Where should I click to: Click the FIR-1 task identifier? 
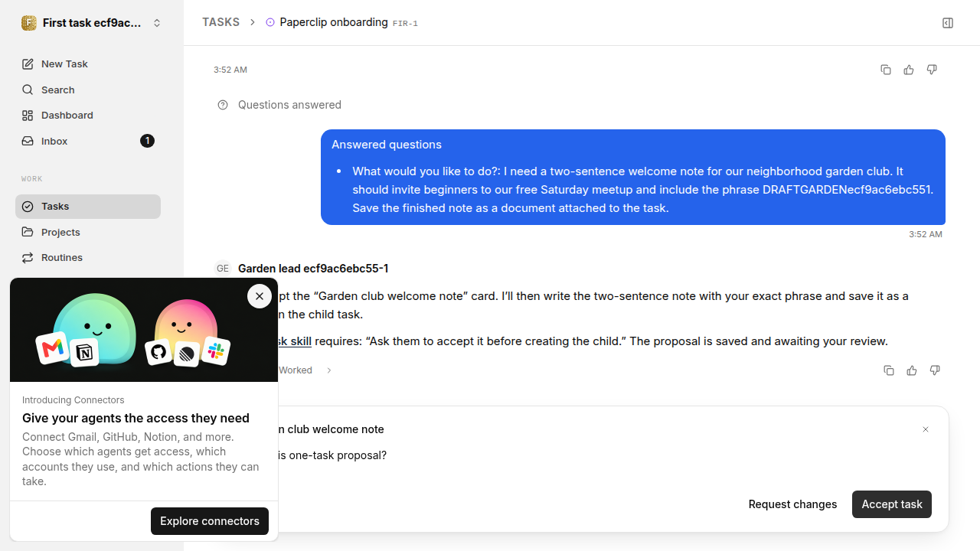coord(405,24)
